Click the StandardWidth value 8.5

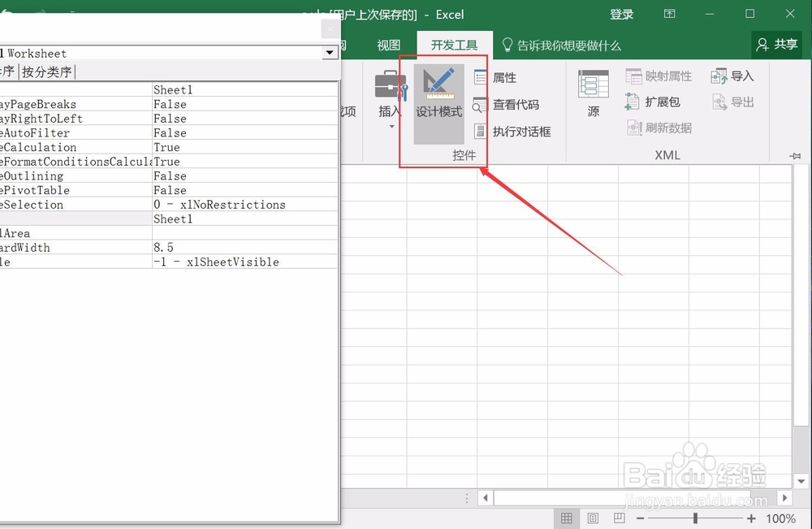(245, 248)
